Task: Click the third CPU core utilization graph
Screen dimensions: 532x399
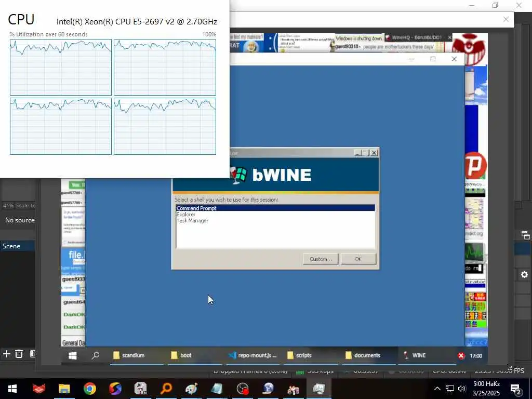Action: point(61,126)
